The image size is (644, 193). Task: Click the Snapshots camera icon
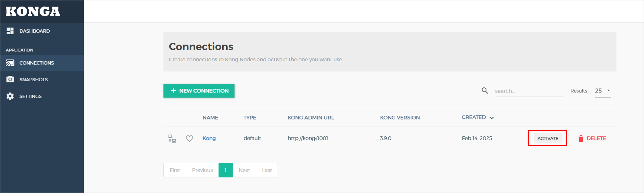tap(10, 79)
